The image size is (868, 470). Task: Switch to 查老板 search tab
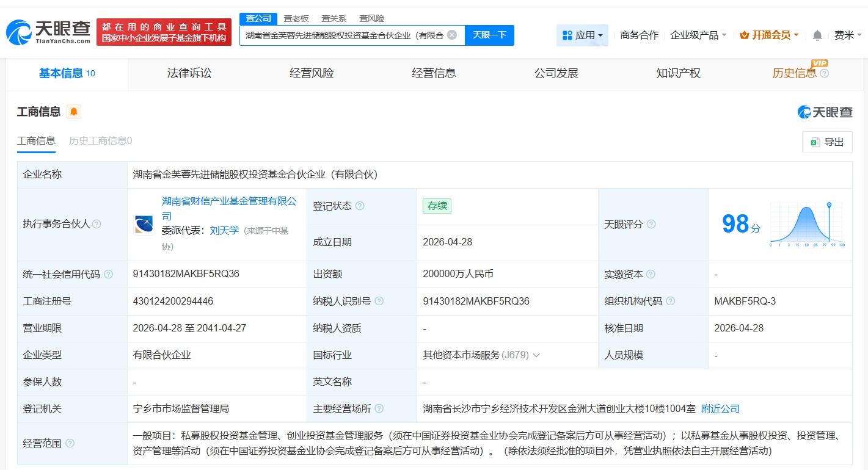(x=296, y=18)
